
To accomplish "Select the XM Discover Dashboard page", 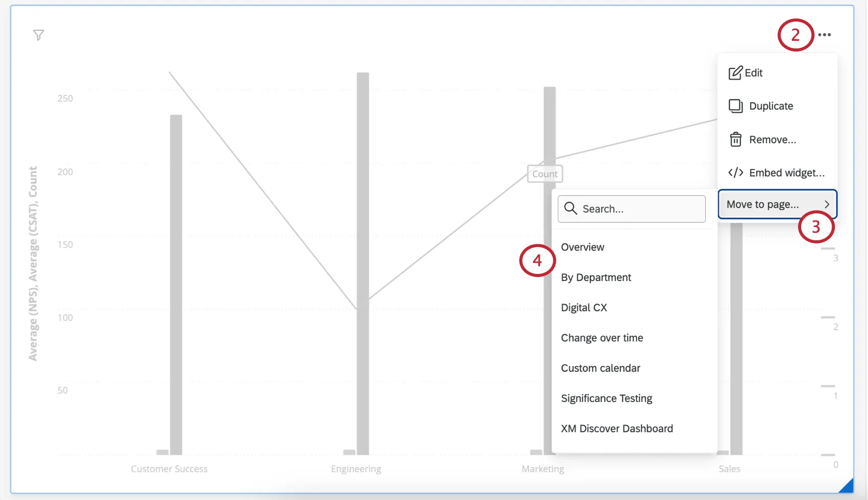I will (617, 428).
